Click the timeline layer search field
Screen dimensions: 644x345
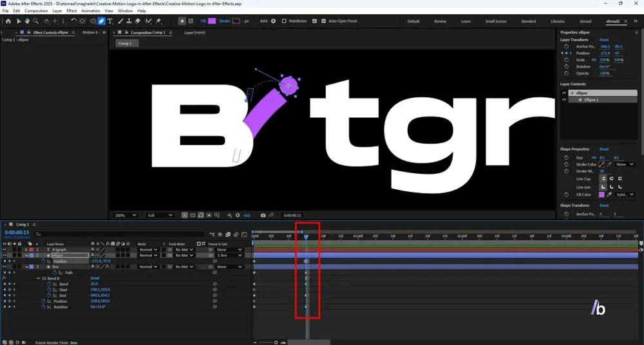pyautogui.click(x=119, y=234)
